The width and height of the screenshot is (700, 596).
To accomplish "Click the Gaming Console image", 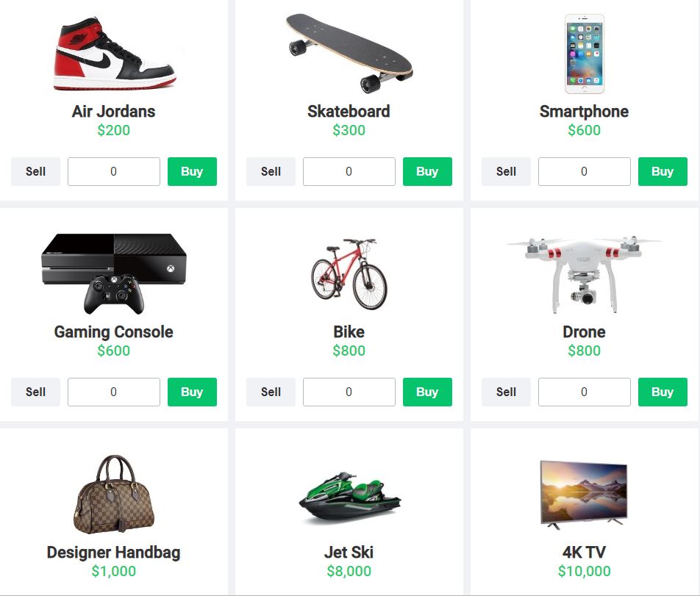I will [114, 273].
